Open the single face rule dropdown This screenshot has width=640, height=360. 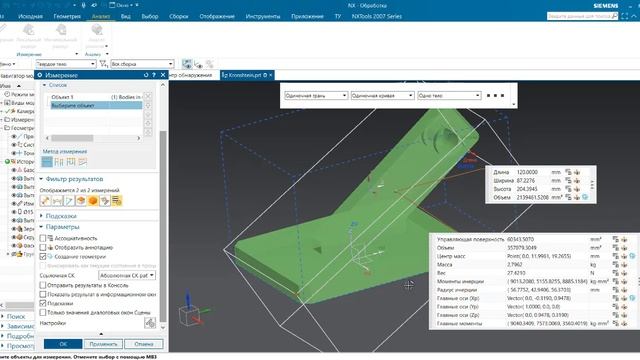(x=316, y=96)
